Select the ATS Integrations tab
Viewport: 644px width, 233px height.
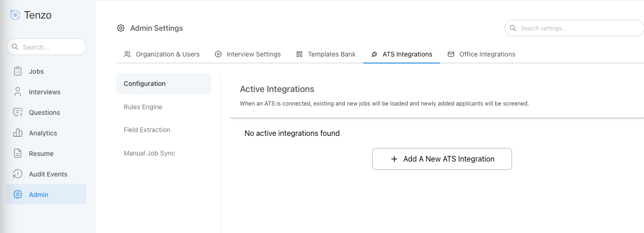(402, 54)
